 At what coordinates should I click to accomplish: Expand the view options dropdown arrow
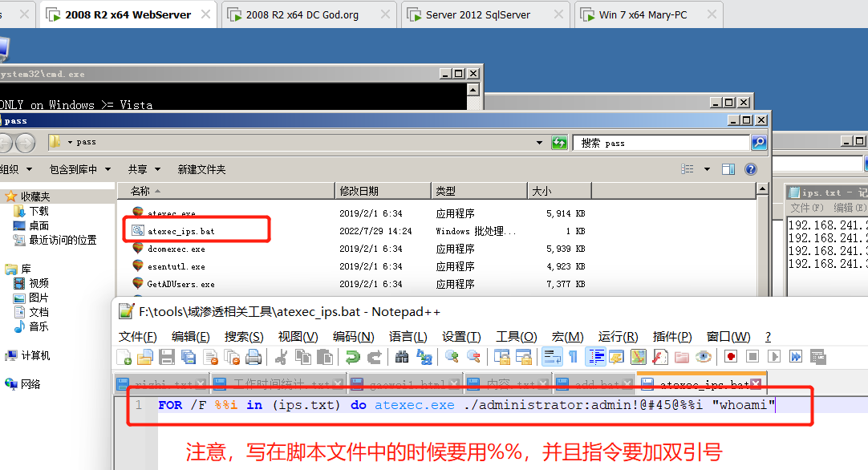point(707,169)
